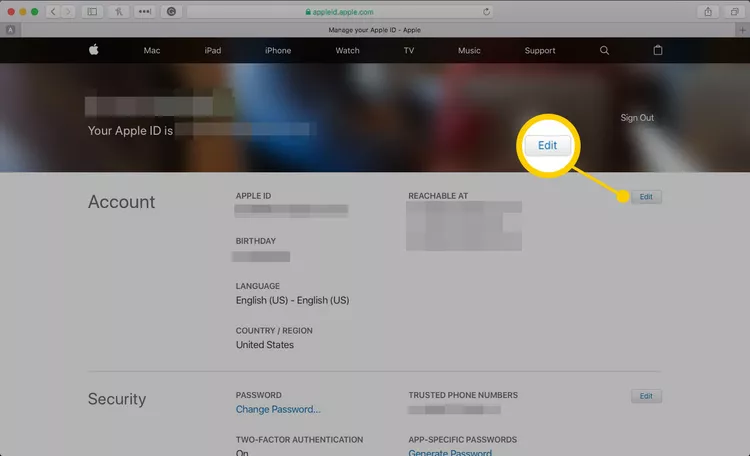Click the toolbar extension icon beside sidebar button
The image size is (750, 456).
(x=119, y=11)
